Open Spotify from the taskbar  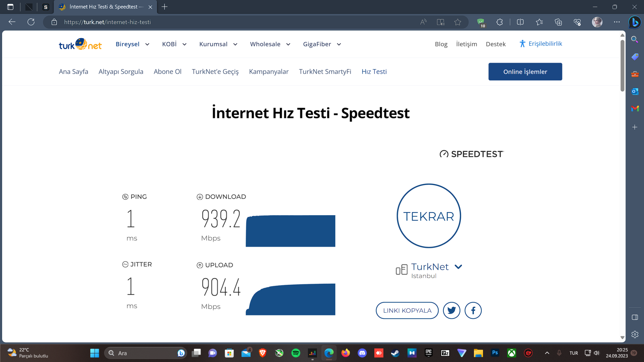[296, 353]
